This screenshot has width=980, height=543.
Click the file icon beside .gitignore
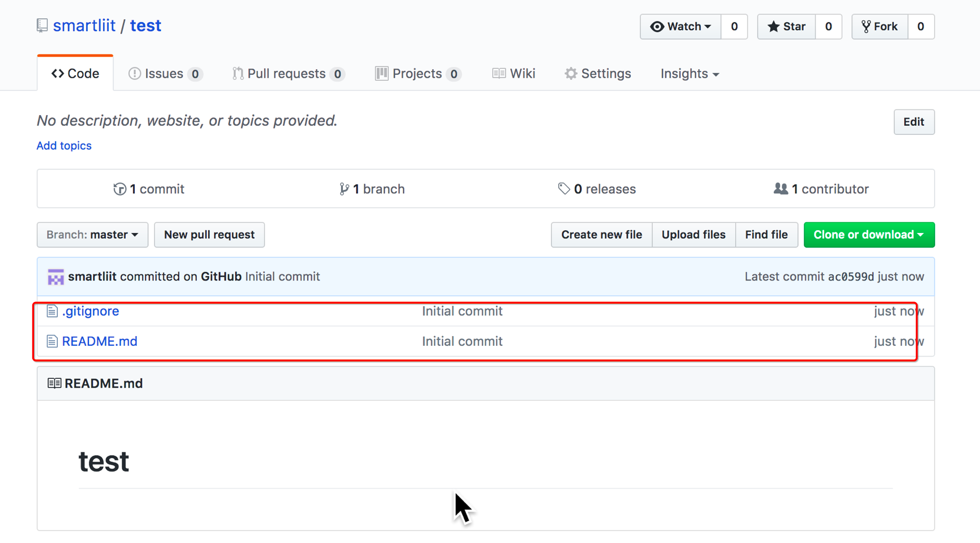(52, 311)
